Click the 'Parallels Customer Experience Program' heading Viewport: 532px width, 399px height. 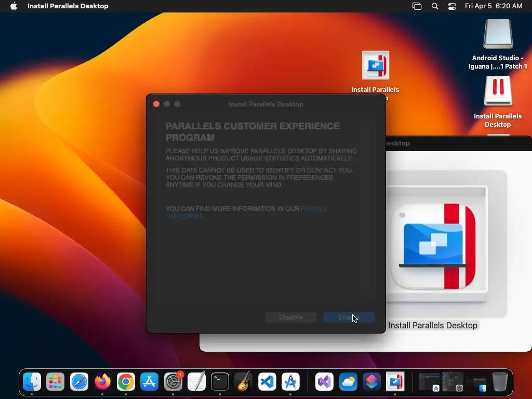(252, 131)
